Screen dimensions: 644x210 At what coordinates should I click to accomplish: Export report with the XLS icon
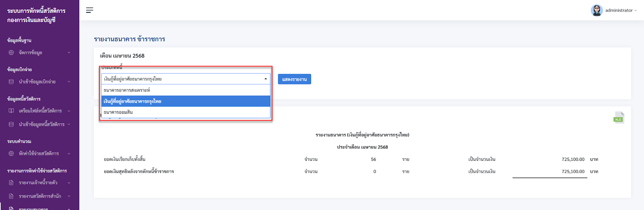tap(619, 117)
